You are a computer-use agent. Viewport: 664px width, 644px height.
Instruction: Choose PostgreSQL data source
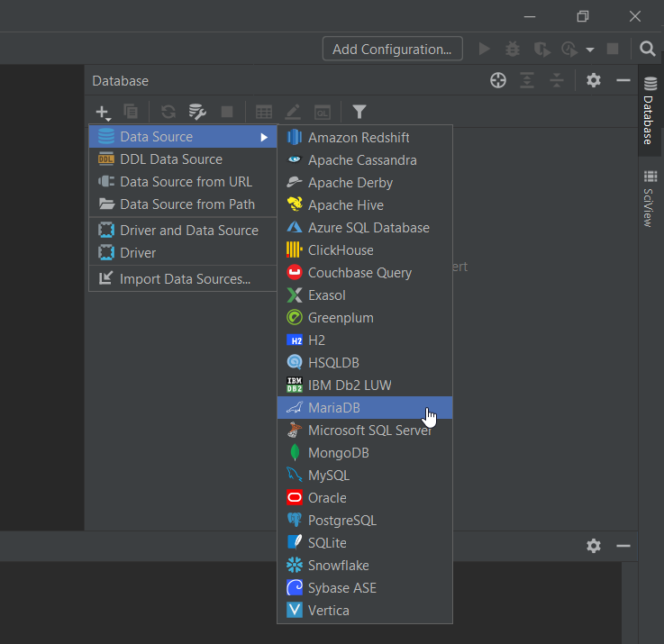(365, 521)
